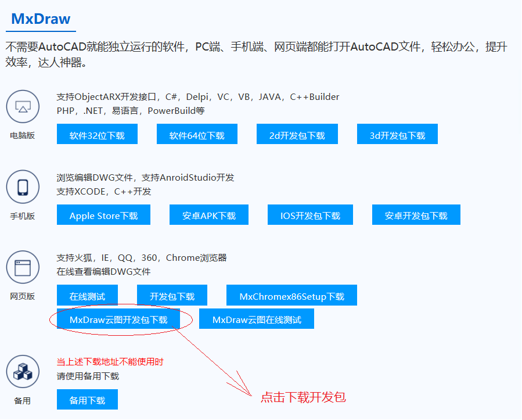Click 安卓APK下载 button
The image size is (522, 420).
pos(209,215)
